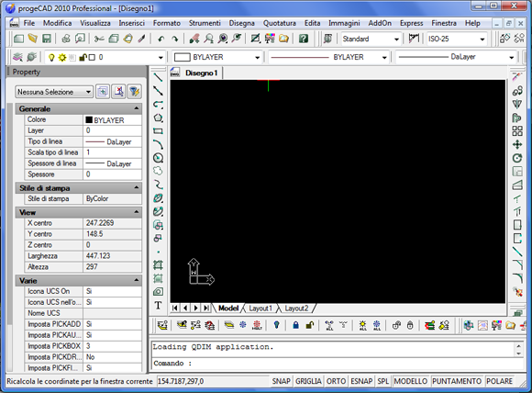The image size is (532, 393).
Task: Open the layer 0 dropdown list
Action: (x=161, y=58)
